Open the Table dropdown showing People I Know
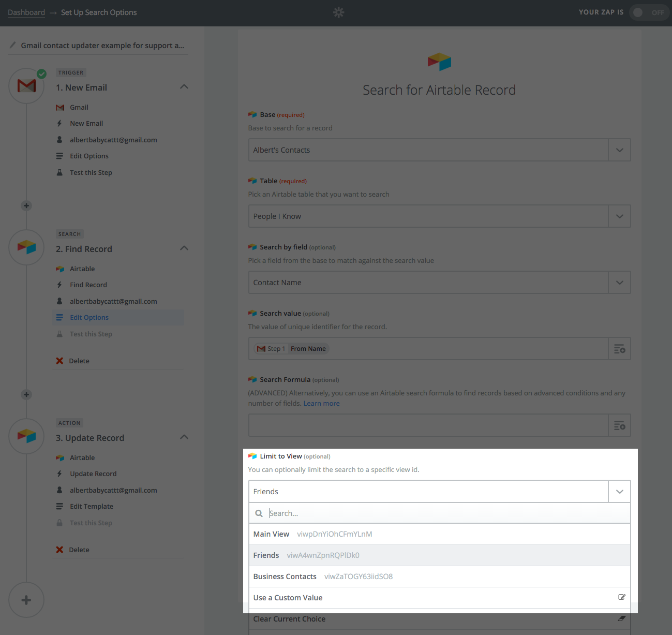This screenshot has height=635, width=672. click(439, 216)
